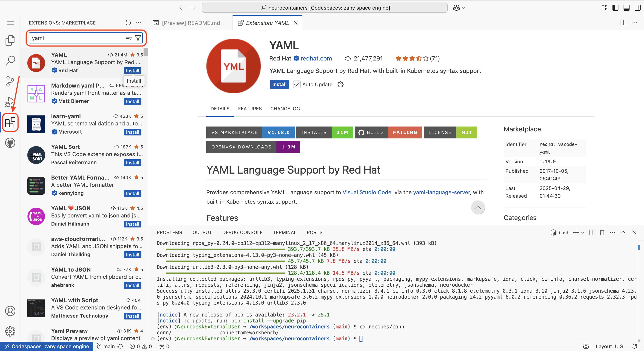Open the Source Control view
Screen dimensions: 644x351
point(10,81)
